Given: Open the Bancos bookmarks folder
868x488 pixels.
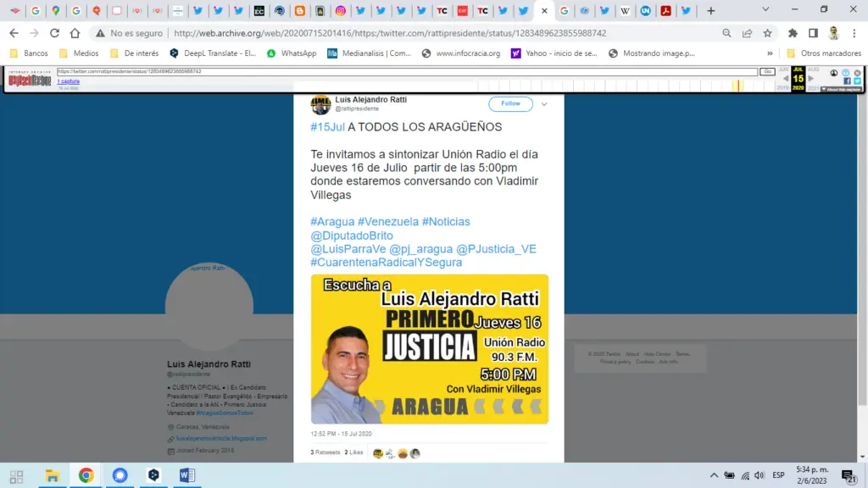Looking at the screenshot, I should (29, 53).
